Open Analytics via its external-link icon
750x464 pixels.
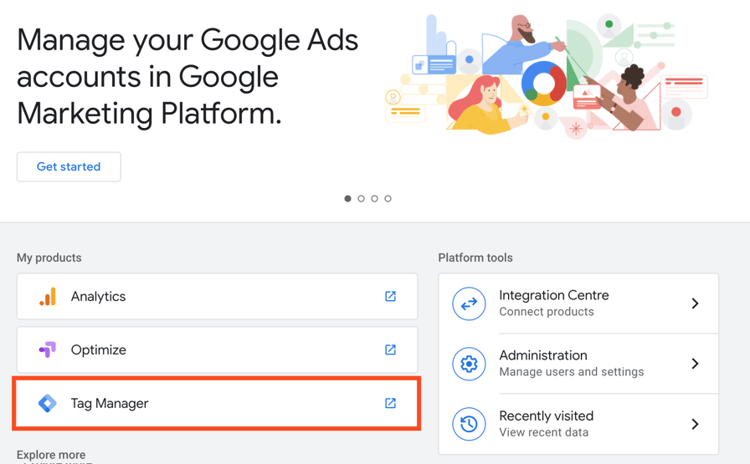point(390,296)
